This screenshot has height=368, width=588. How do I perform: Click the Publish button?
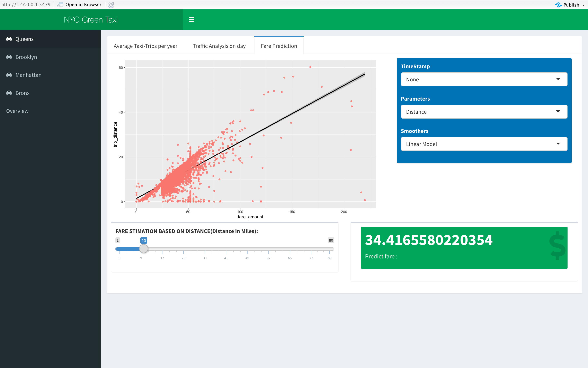coord(571,5)
